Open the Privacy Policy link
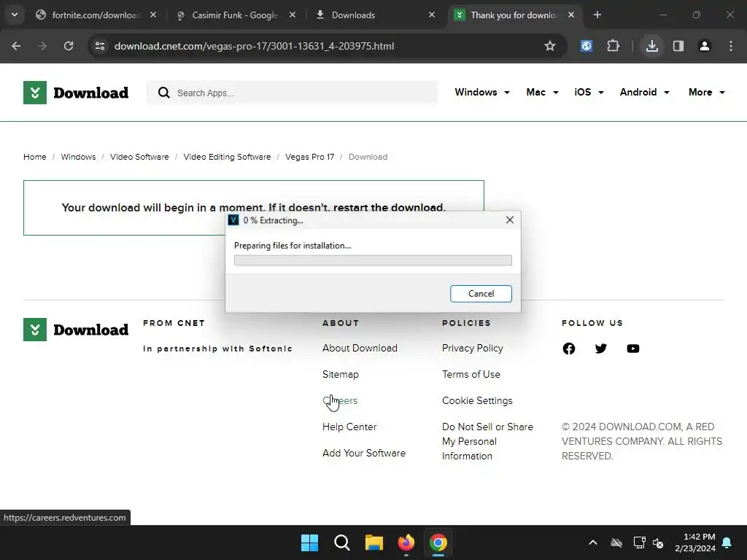Screen dimensions: 747x560 472,348
